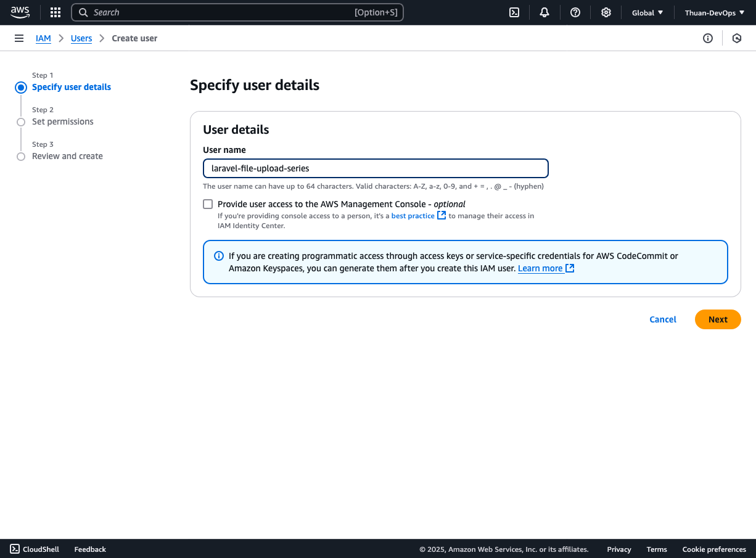This screenshot has width=756, height=558.
Task: Launch CloudShell from the top toolbar icon
Action: [x=514, y=12]
